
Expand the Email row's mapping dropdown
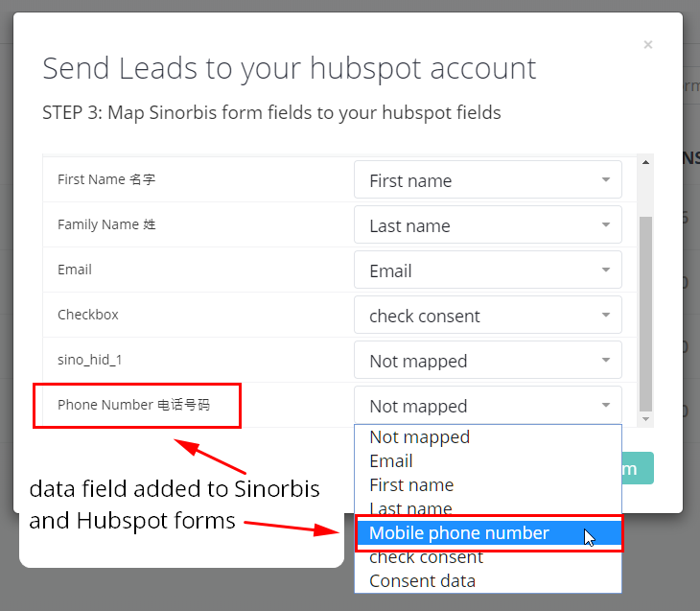(x=487, y=270)
